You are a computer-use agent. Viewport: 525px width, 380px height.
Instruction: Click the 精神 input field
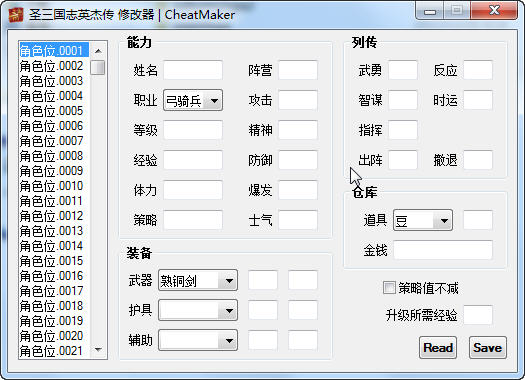[x=298, y=130]
